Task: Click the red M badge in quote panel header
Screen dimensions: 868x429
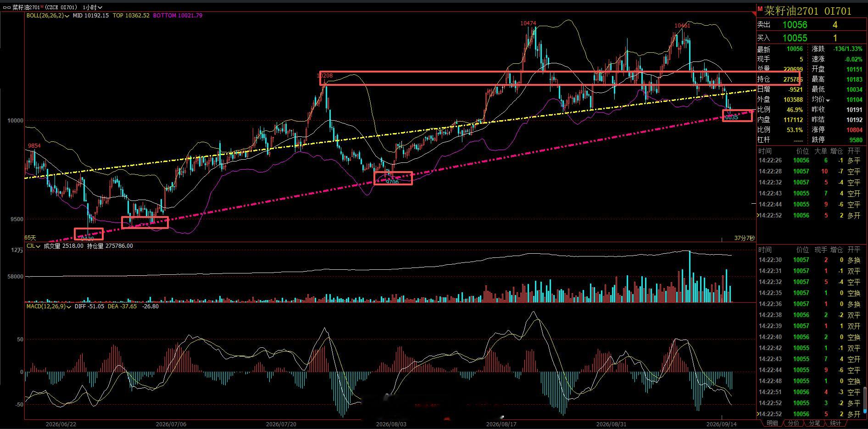Action: coord(759,9)
